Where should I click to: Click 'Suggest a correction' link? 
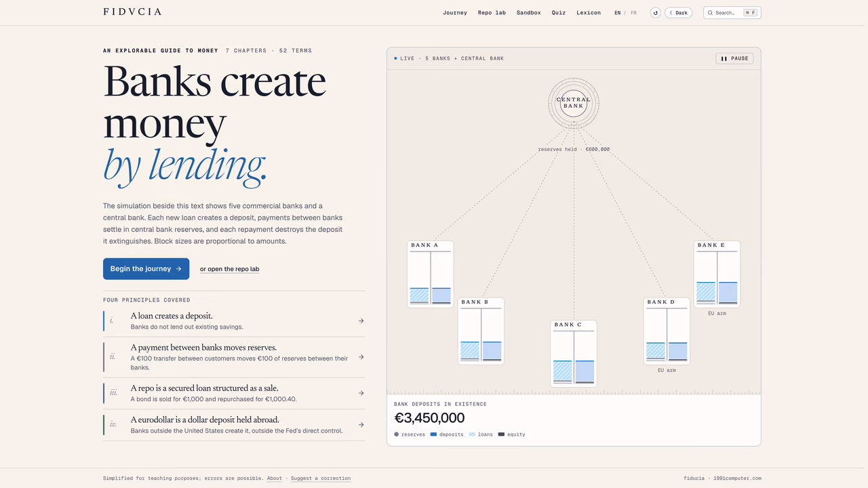[321, 479]
